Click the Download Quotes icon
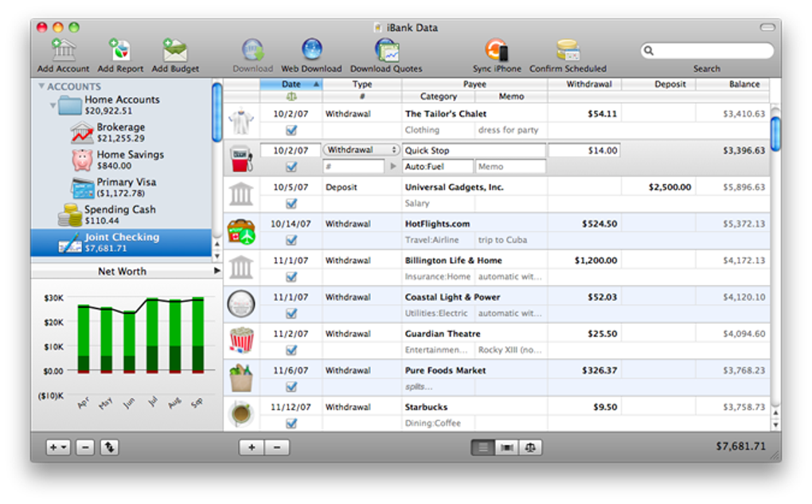The image size is (812, 504). pyautogui.click(x=386, y=49)
